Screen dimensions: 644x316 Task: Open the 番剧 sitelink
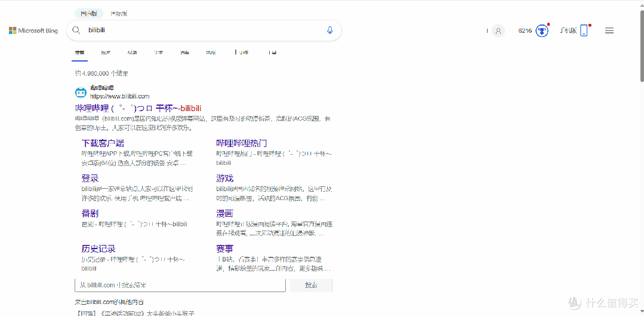[90, 214]
